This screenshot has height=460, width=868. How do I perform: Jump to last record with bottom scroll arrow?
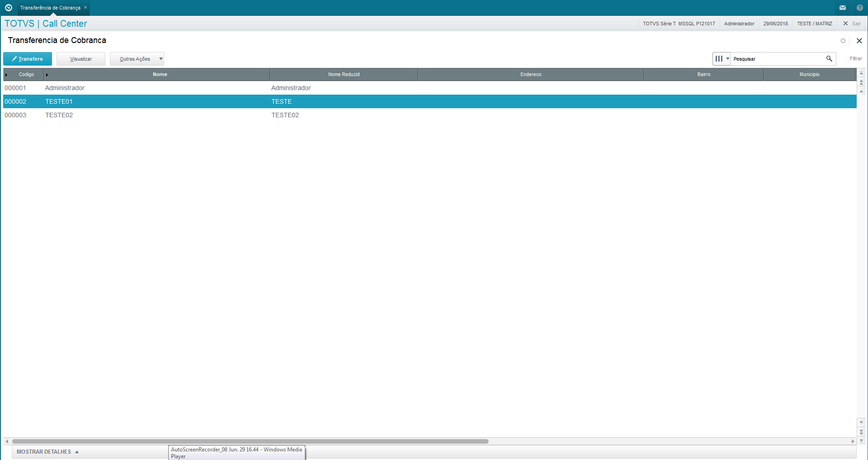pos(861,441)
